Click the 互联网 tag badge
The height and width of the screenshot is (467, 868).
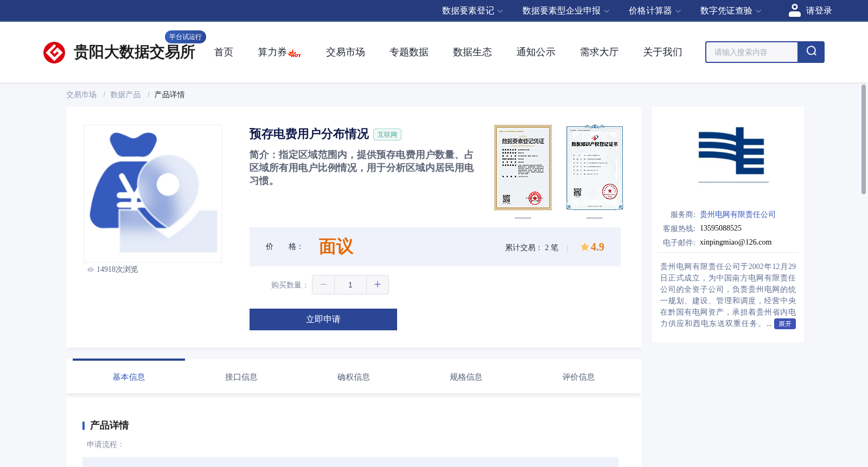pyautogui.click(x=387, y=135)
